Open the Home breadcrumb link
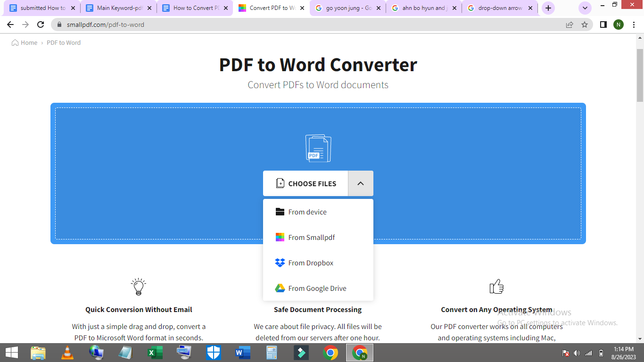 click(x=28, y=42)
